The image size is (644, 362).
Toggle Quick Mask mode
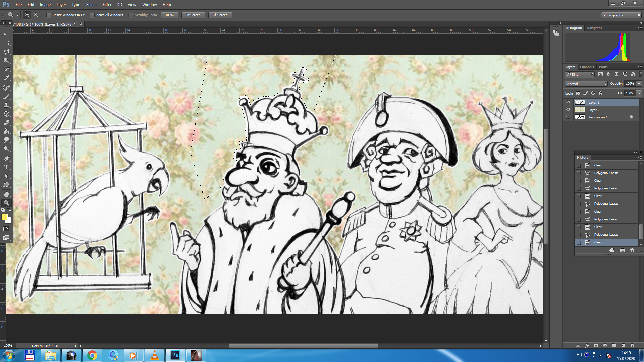[x=6, y=229]
